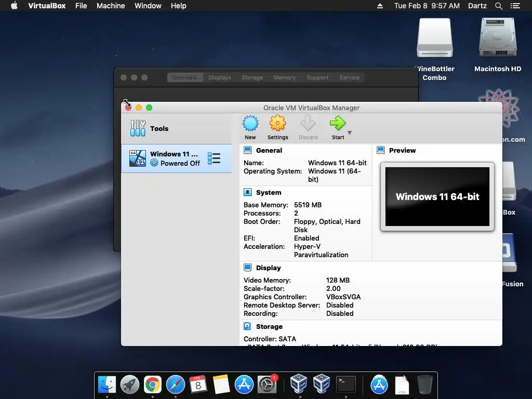532x399 pixels.
Task: Open Launchpad rocket in the dock
Action: point(129,384)
